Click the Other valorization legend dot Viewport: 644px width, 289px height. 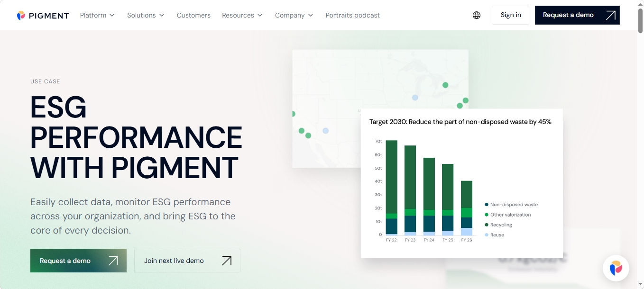click(x=487, y=215)
